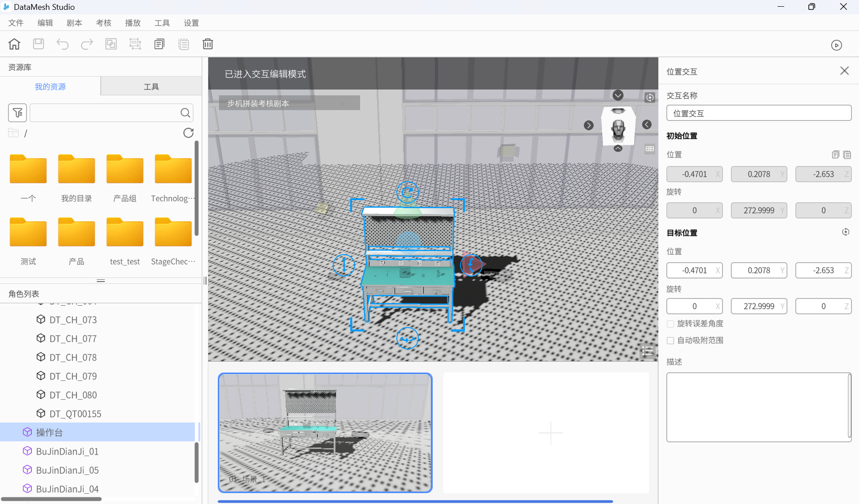
Task: Enable 自动吸附范围 checkbox
Action: click(x=670, y=341)
